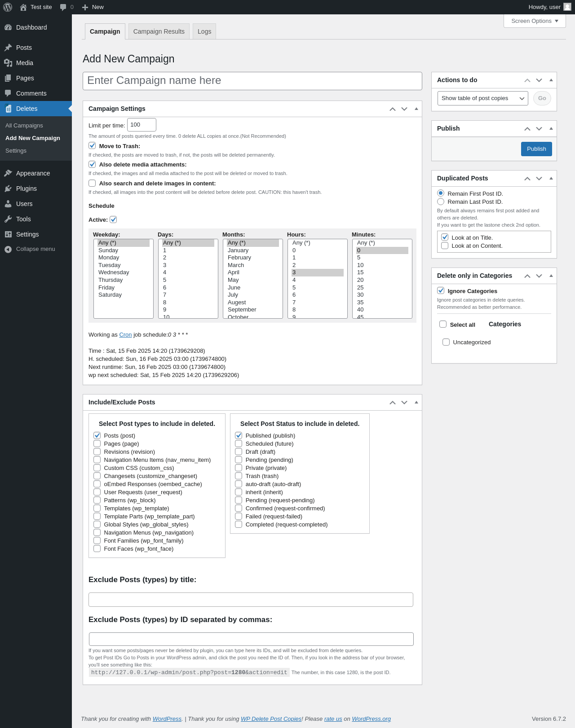
Task: Open Posts sidebar item
Action: click(x=36, y=48)
